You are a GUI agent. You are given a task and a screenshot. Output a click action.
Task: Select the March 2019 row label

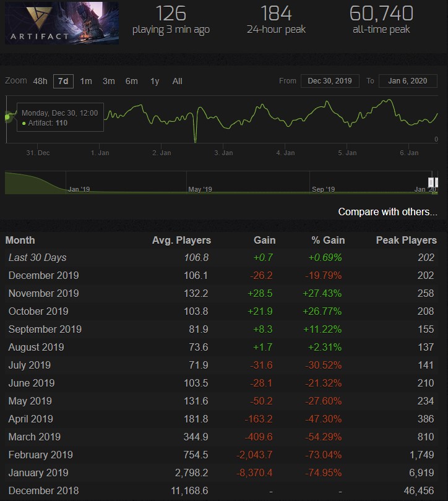tap(35, 437)
